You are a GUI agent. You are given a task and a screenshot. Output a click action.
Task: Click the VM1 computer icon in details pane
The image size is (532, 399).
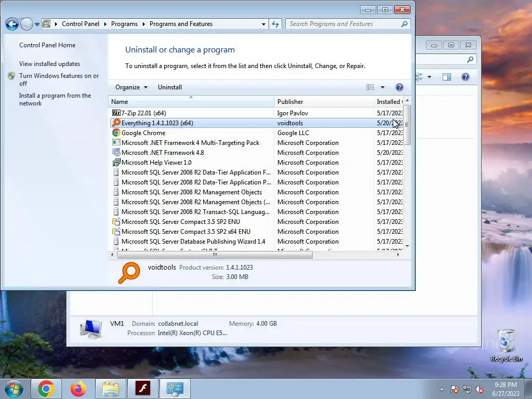point(90,329)
